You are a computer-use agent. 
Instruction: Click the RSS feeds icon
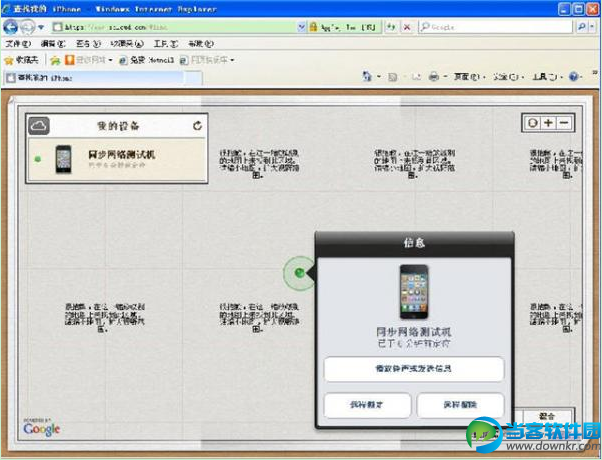[x=392, y=77]
